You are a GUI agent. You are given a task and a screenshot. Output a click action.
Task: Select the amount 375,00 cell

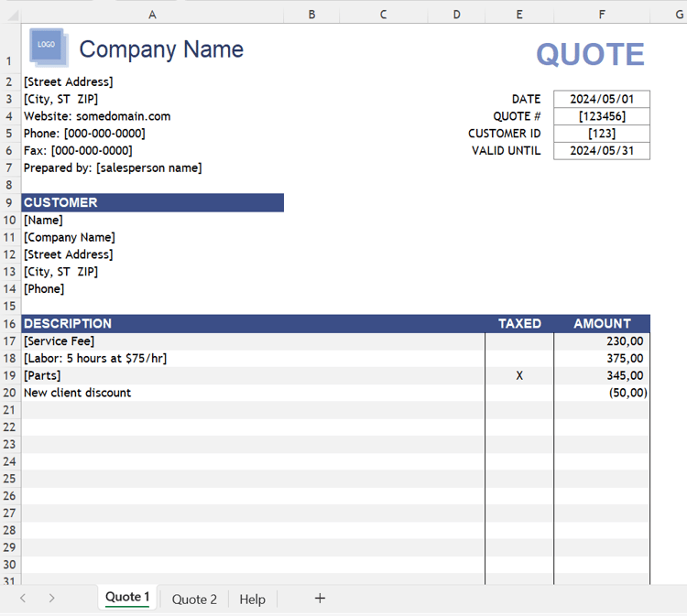[602, 358]
